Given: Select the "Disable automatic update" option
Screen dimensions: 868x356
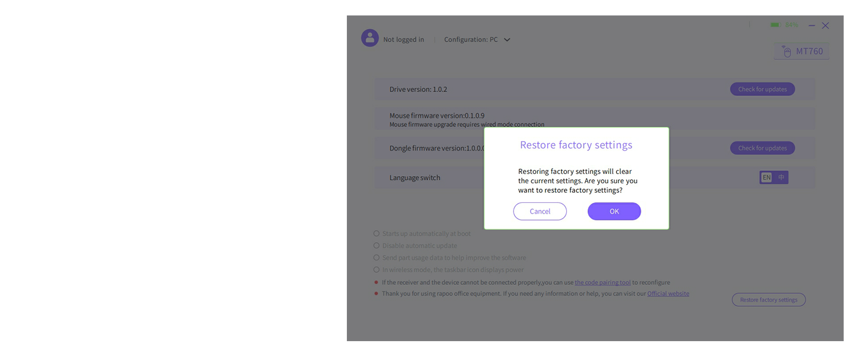Looking at the screenshot, I should pos(376,245).
